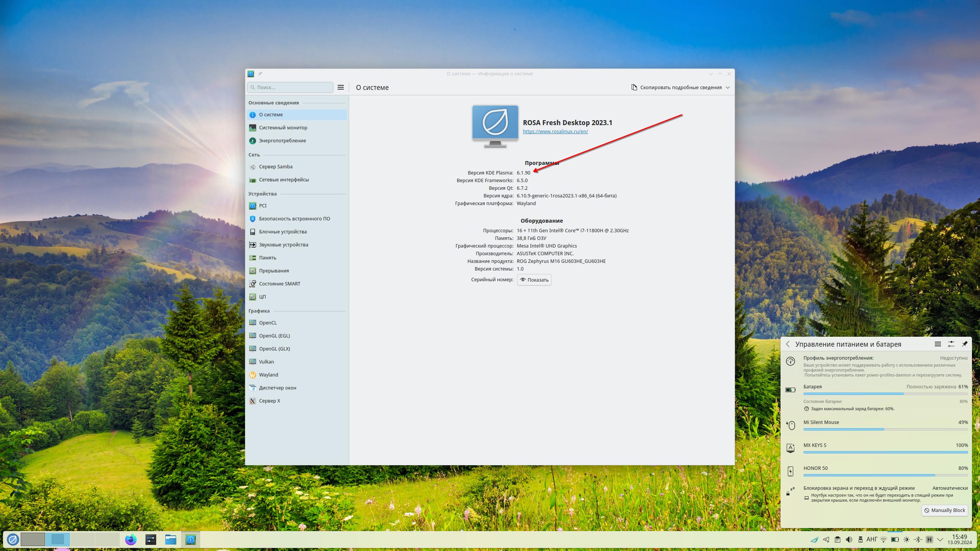The image size is (980, 551).
Task: Click the MX KEYS S keyboard icon
Action: (x=791, y=448)
